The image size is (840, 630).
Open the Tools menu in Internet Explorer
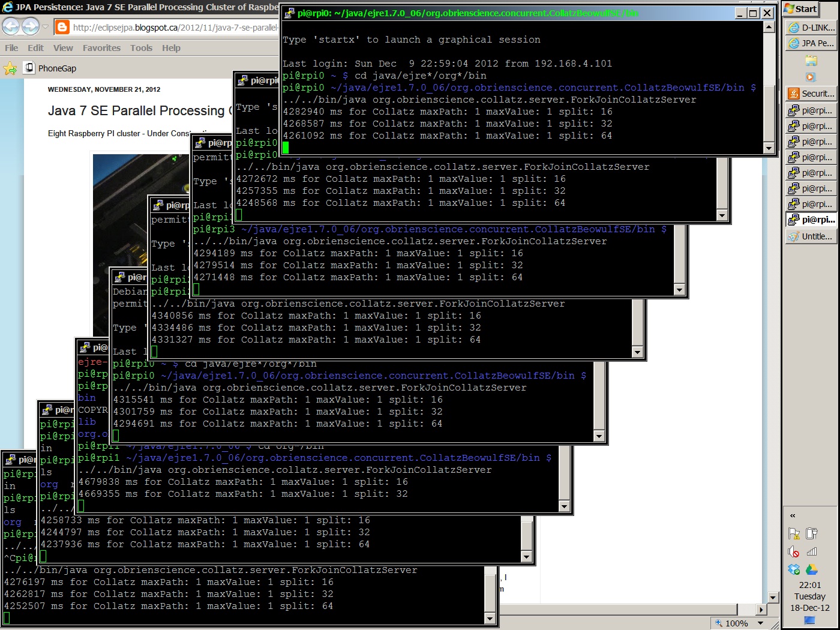tap(141, 47)
